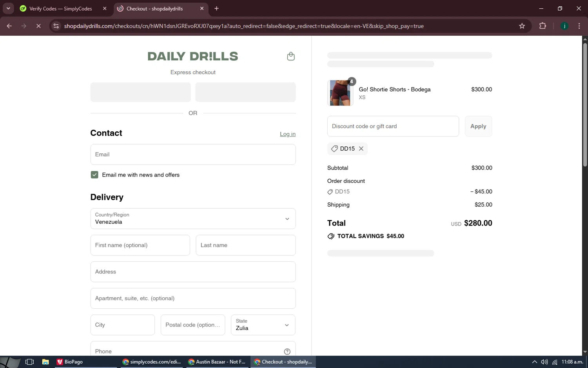Show hidden system tray icons
The height and width of the screenshot is (368, 588).
click(534, 362)
